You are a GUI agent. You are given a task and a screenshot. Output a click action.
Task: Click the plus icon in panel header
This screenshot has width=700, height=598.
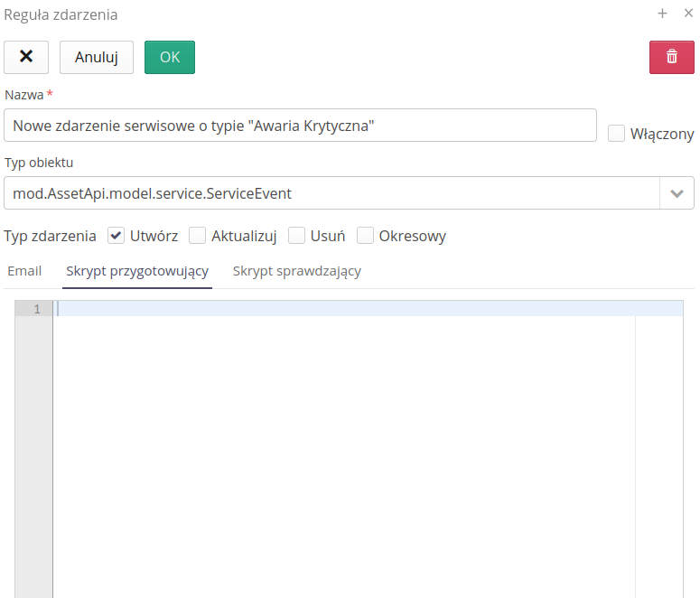[662, 14]
